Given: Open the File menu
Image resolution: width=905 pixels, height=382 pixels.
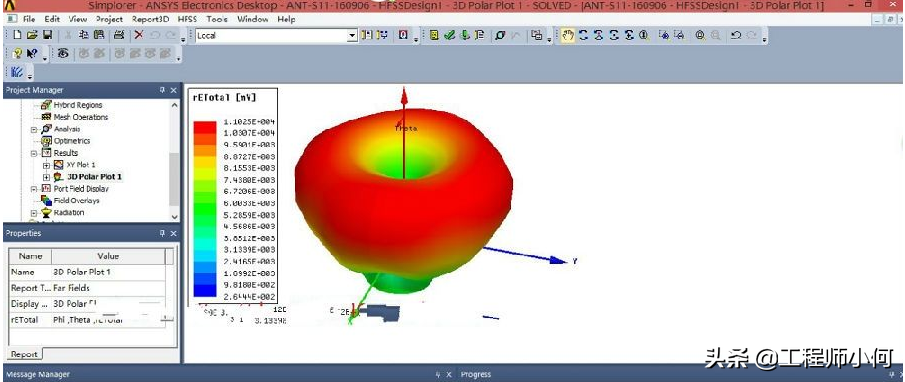Looking at the screenshot, I should coord(29,19).
